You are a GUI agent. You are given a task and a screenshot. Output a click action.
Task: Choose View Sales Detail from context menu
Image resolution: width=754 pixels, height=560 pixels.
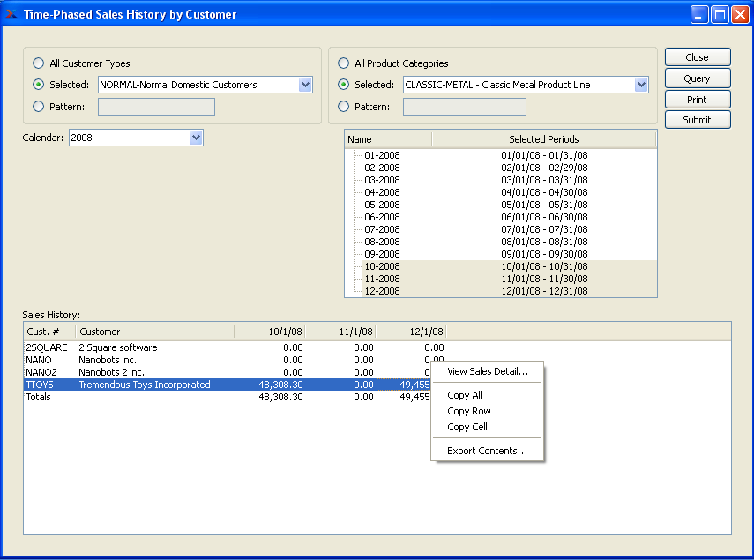point(488,371)
